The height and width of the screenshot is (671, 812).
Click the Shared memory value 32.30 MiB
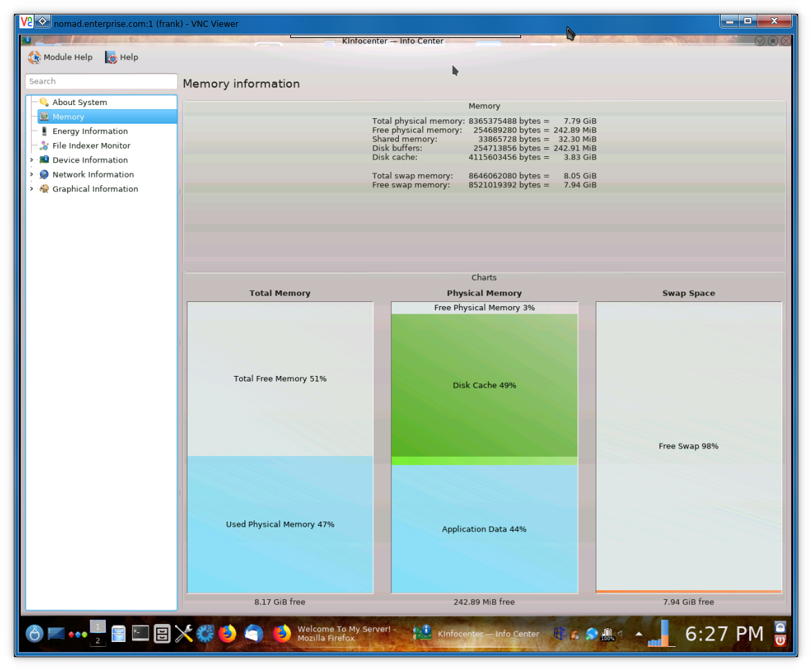point(578,140)
